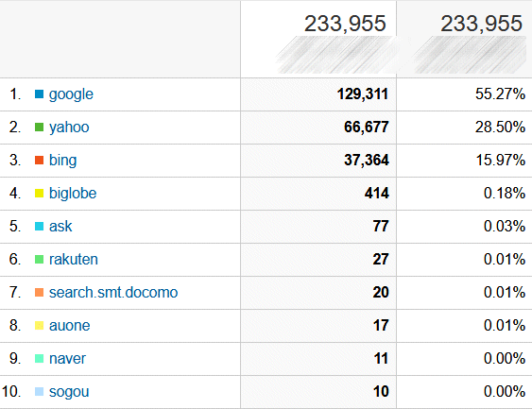Image resolution: width=532 pixels, height=409 pixels.
Task: Select the 129,311 visits cell
Action: 318,94
